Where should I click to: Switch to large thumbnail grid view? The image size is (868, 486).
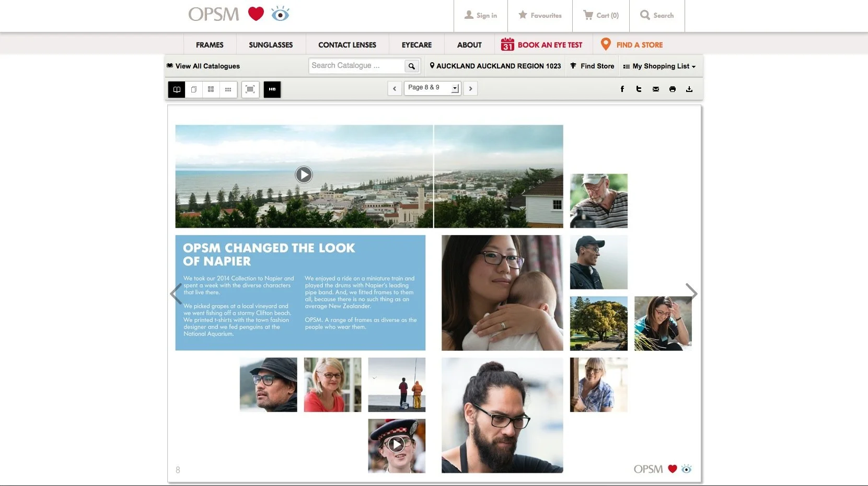tap(211, 89)
